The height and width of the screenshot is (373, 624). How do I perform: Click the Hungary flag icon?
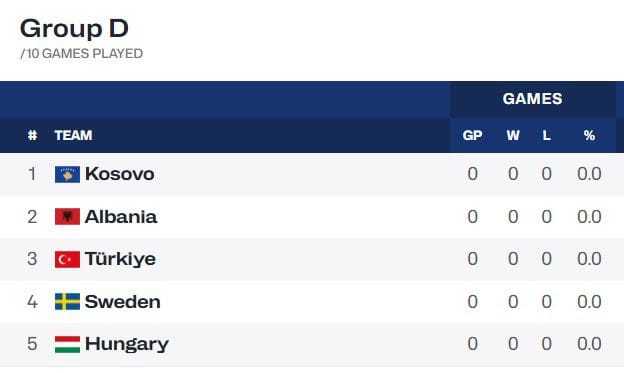[67, 344]
